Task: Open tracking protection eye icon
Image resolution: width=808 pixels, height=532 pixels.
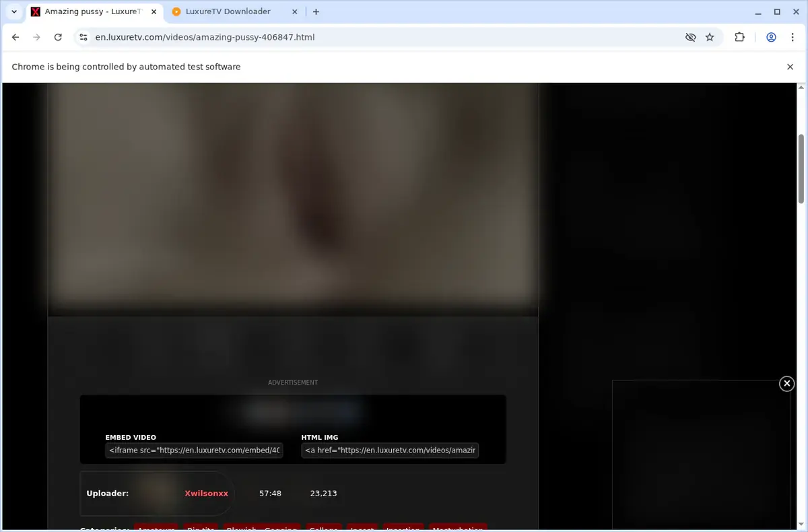Action: tap(690, 37)
